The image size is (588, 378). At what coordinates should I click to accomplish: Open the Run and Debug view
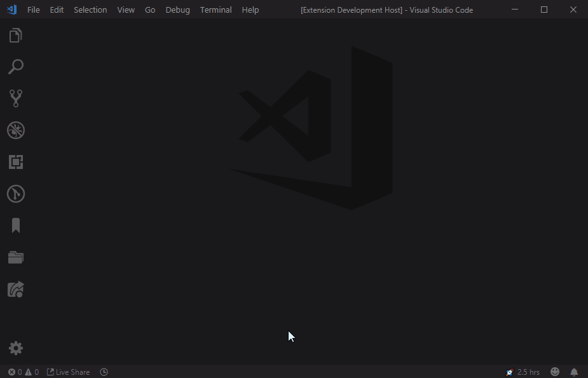(16, 130)
